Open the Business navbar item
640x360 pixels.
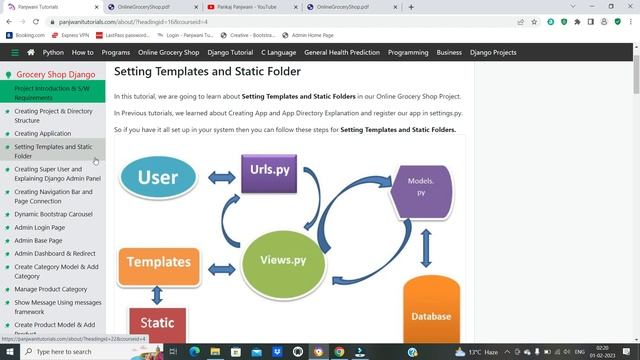click(x=449, y=53)
